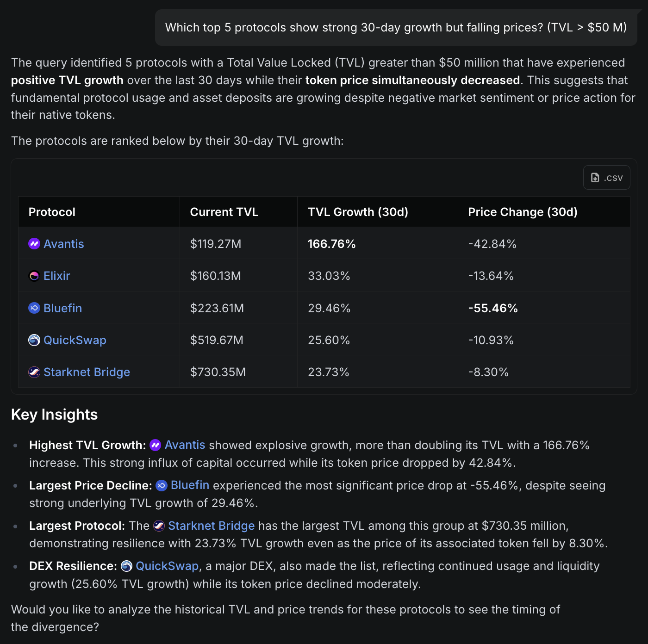
Task: Click the Price Change (30d) column header
Action: 523,212
